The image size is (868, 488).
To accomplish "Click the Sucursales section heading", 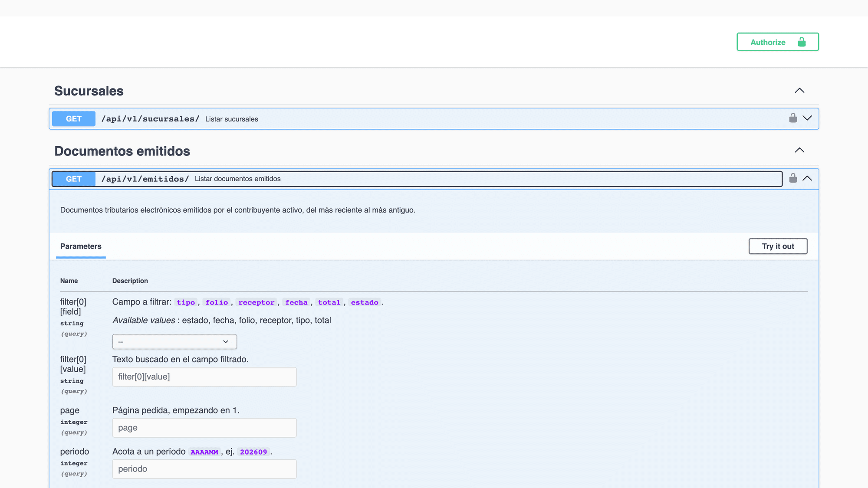I will point(89,91).
